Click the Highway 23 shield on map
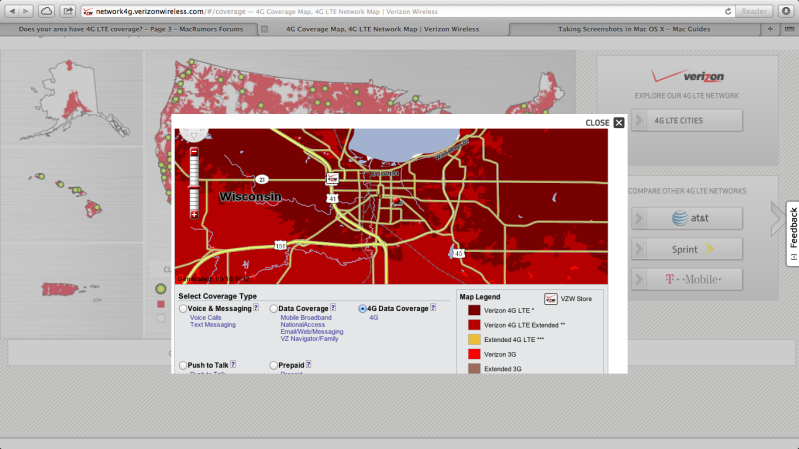Image resolution: width=799 pixels, height=449 pixels. 261,179
